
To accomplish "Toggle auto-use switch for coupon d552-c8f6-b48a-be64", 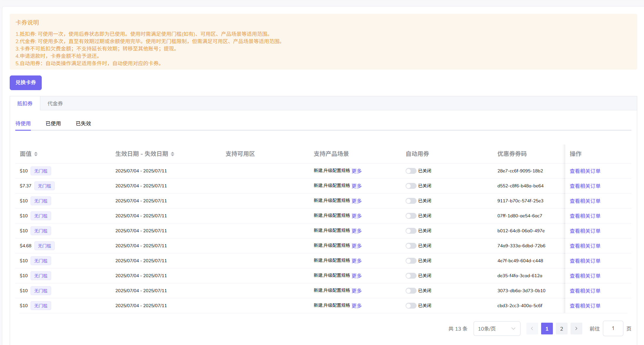I will 411,186.
